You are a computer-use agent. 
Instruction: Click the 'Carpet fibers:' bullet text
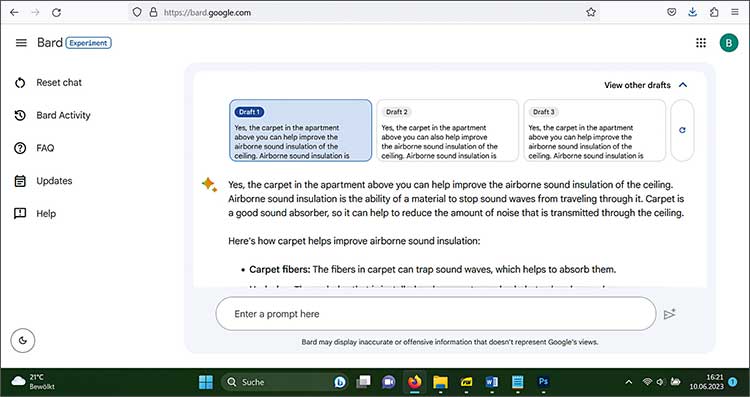click(280, 270)
